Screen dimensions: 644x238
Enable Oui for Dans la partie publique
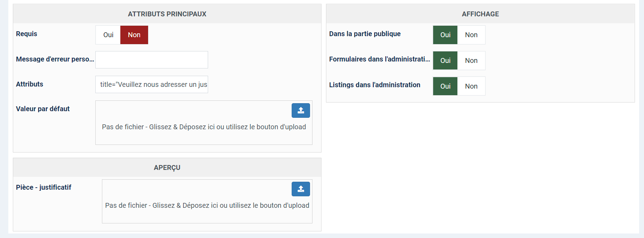click(445, 35)
